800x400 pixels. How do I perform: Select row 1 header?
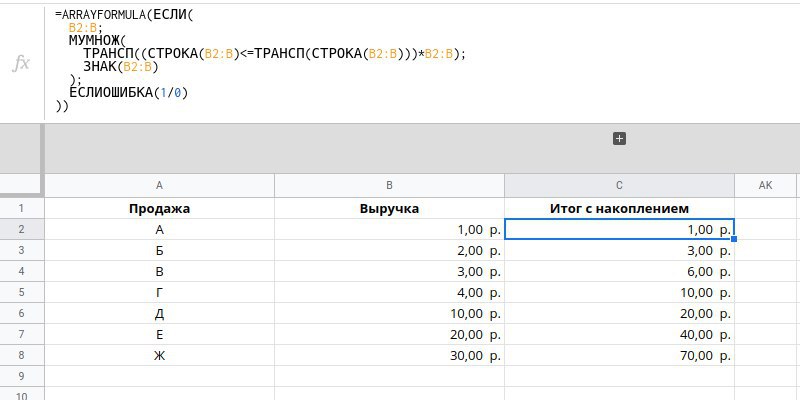21,208
